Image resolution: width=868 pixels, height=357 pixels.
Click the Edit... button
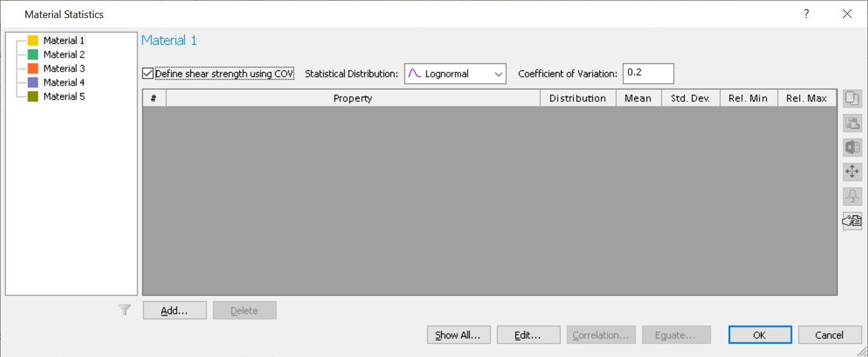point(528,335)
